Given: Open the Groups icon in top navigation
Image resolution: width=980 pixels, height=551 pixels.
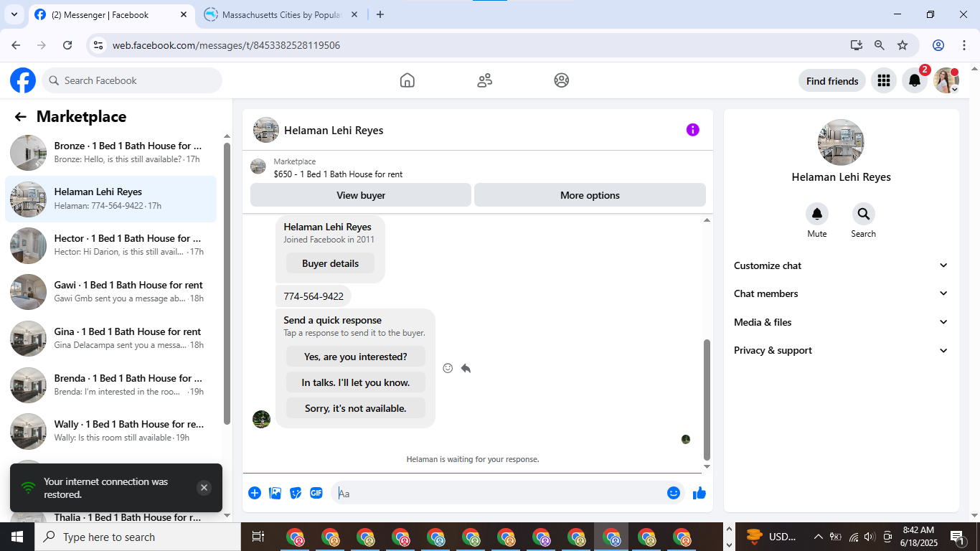Looking at the screenshot, I should pyautogui.click(x=562, y=80).
